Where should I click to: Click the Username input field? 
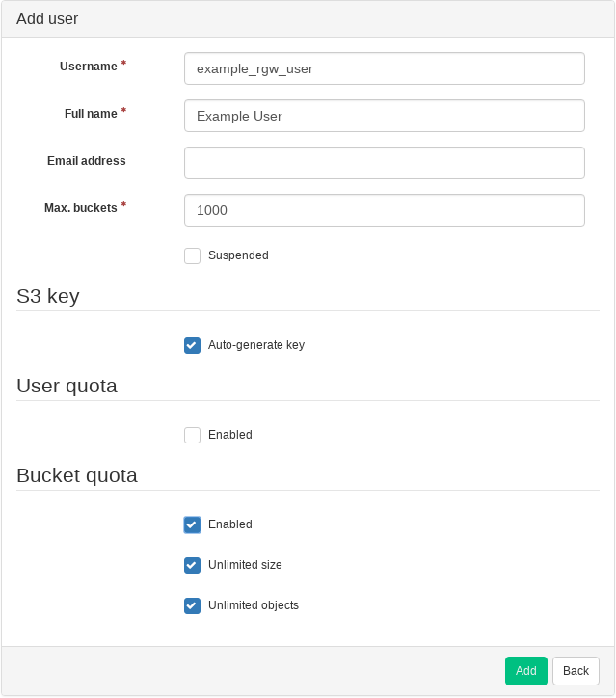[384, 68]
